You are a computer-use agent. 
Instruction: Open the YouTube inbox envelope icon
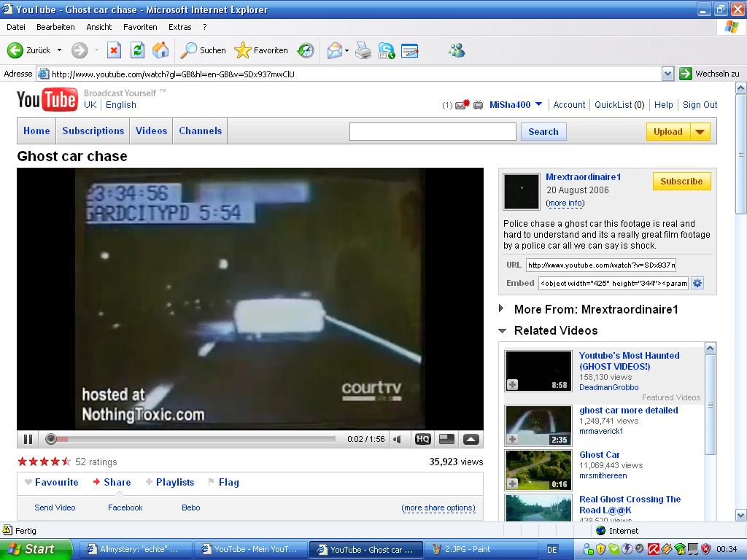pyautogui.click(x=462, y=104)
